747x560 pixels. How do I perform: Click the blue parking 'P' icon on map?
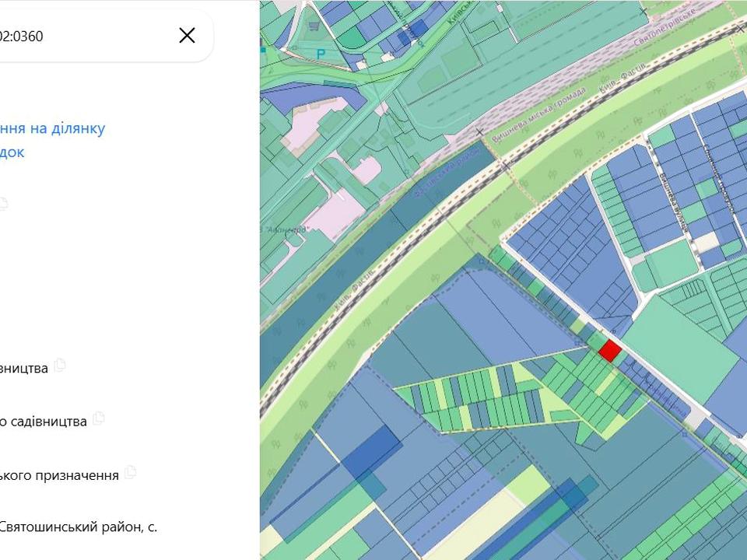tap(321, 54)
